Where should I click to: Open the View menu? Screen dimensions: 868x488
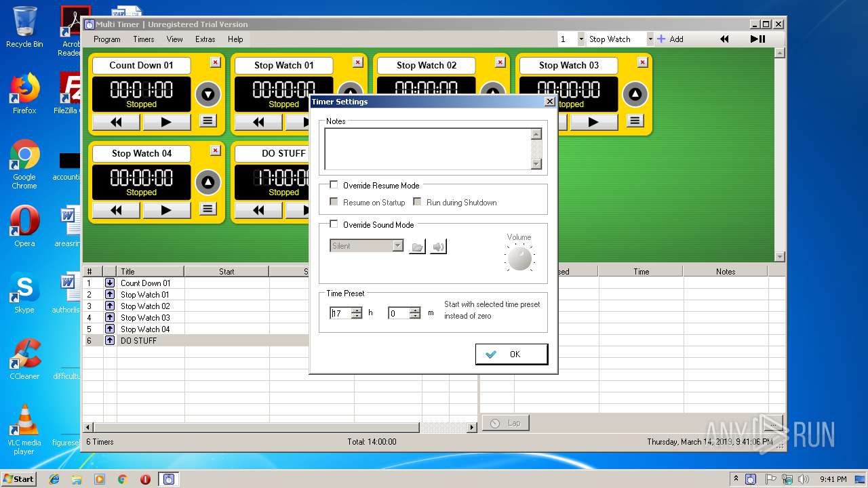175,39
